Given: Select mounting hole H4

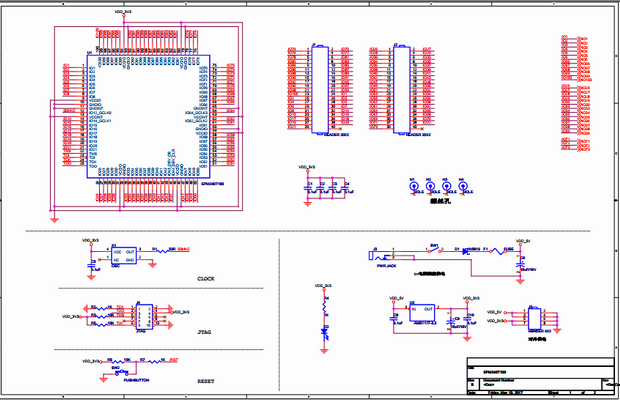Looking at the screenshot, I should pyautogui.click(x=463, y=186).
